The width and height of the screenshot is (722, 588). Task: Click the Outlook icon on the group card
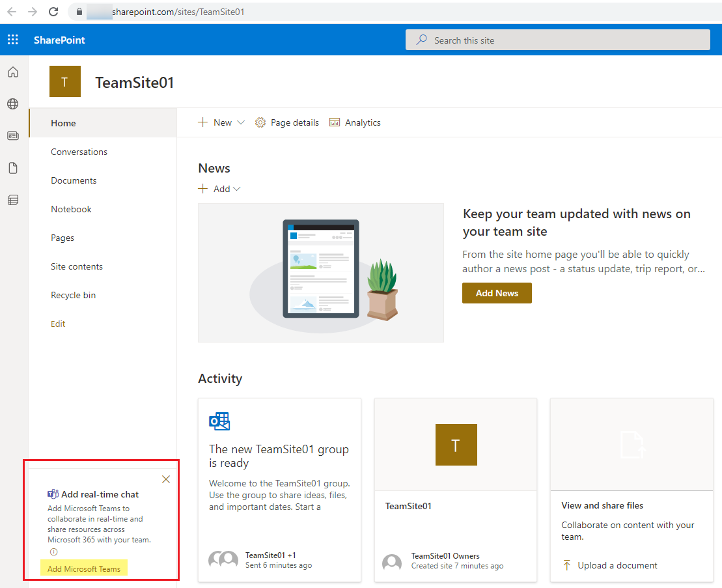coord(219,421)
